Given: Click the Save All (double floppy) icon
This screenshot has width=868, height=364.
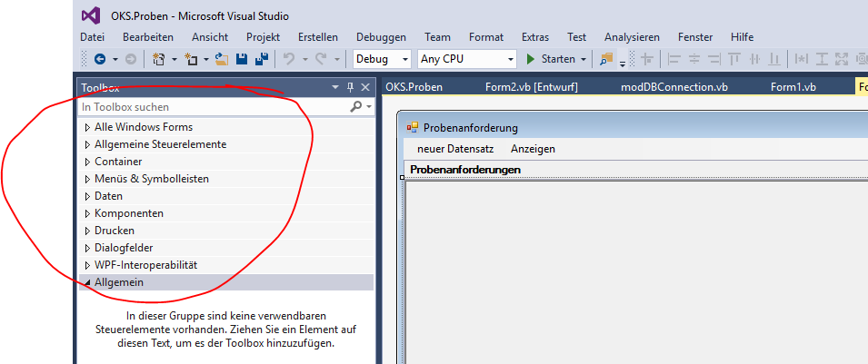Looking at the screenshot, I should pyautogui.click(x=261, y=59).
